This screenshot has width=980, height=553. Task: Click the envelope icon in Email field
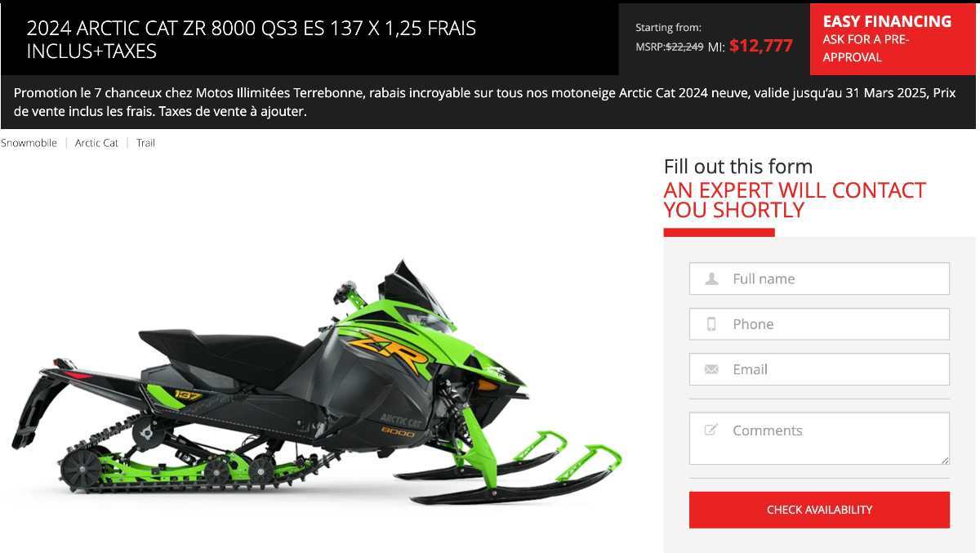click(x=711, y=369)
